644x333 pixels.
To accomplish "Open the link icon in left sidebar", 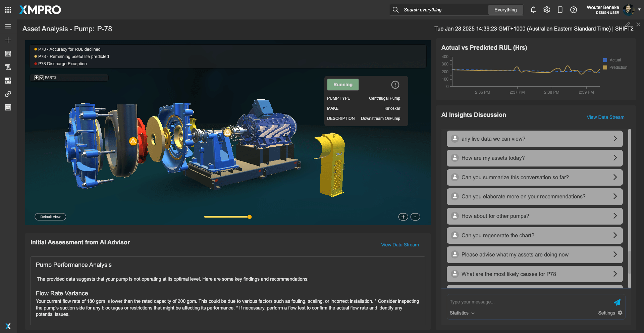I will [x=8, y=94].
